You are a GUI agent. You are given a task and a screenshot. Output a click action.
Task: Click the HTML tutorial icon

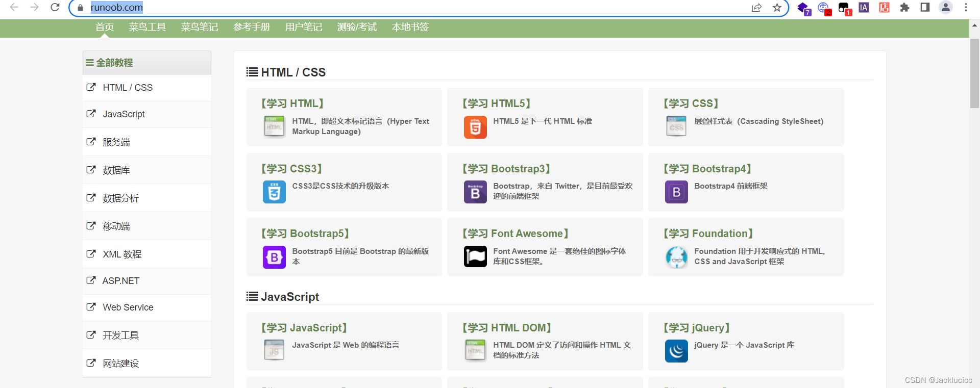274,127
